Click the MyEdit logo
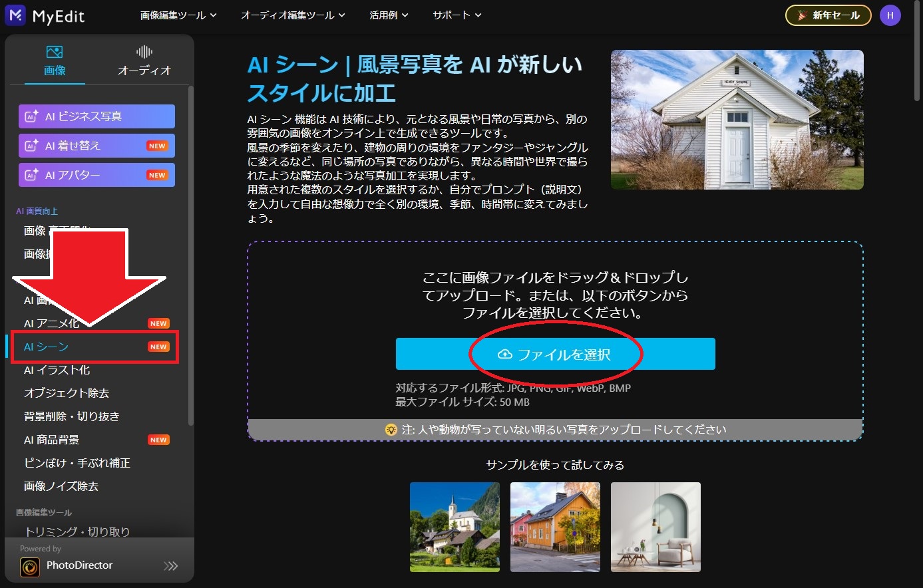Screen dimensions: 923x588 (45, 15)
